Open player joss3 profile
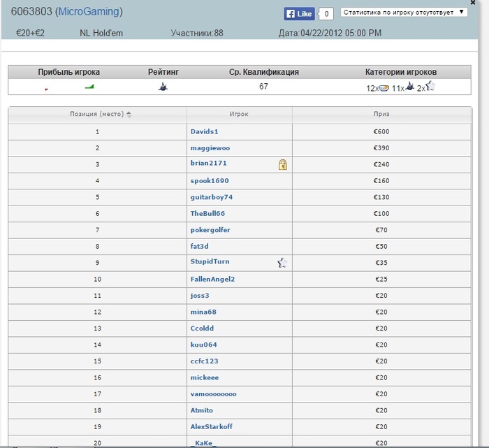The image size is (489, 448). (200, 296)
